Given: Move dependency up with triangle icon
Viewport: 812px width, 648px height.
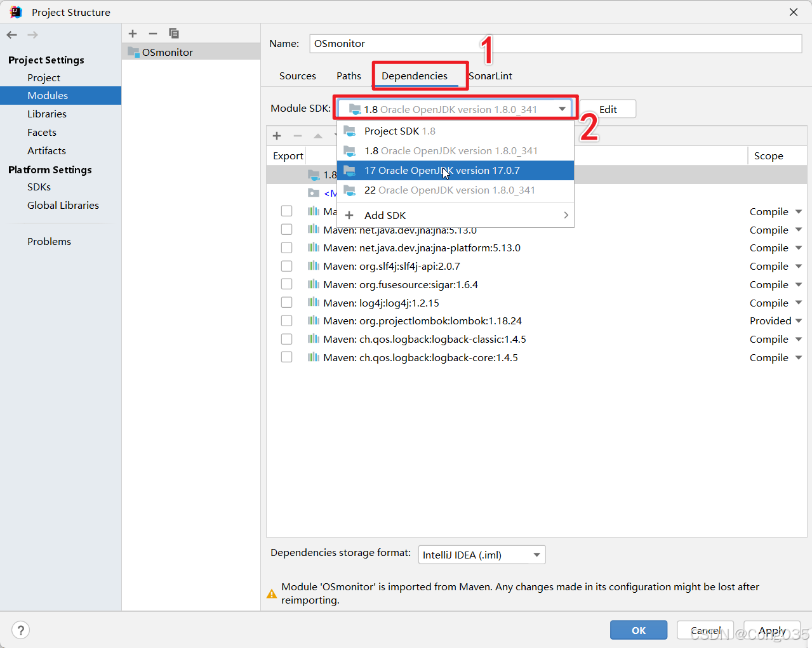Looking at the screenshot, I should 318,136.
